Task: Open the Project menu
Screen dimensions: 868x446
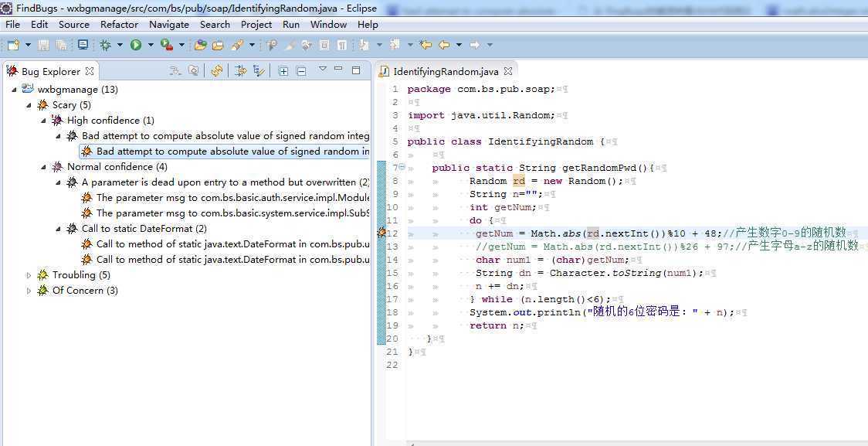Action: (x=256, y=25)
